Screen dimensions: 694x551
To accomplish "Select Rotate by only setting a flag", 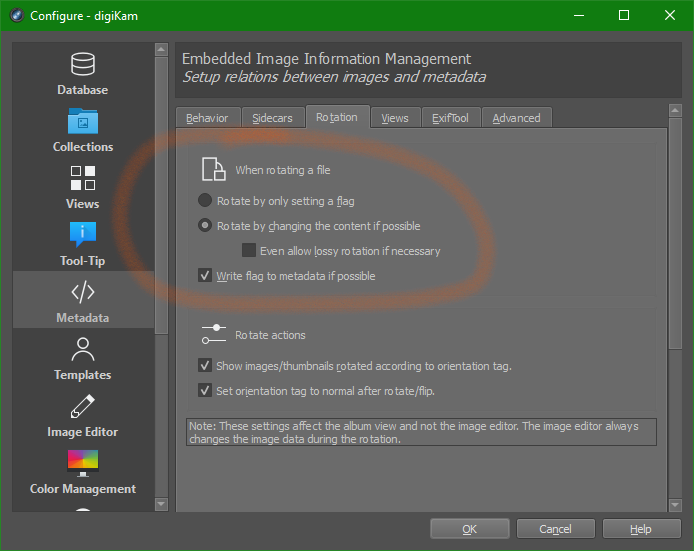I will coord(205,201).
